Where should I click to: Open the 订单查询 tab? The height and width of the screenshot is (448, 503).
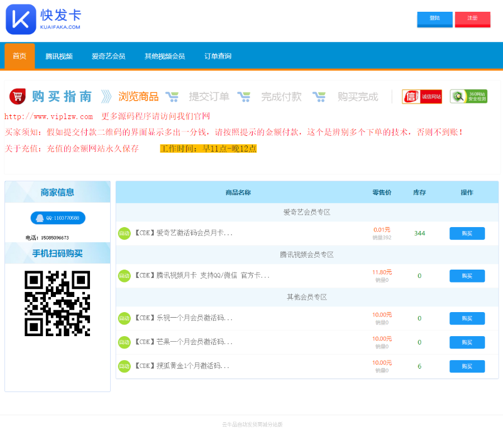(x=218, y=56)
